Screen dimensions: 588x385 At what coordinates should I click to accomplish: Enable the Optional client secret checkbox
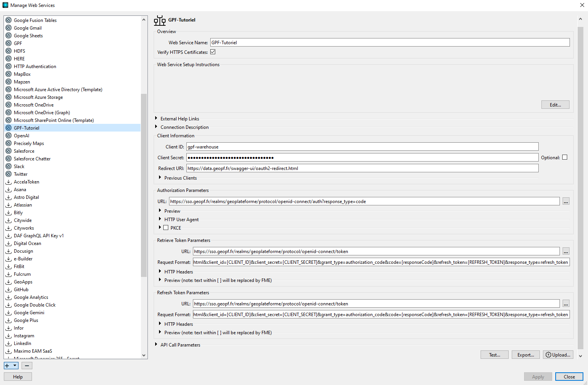(565, 157)
